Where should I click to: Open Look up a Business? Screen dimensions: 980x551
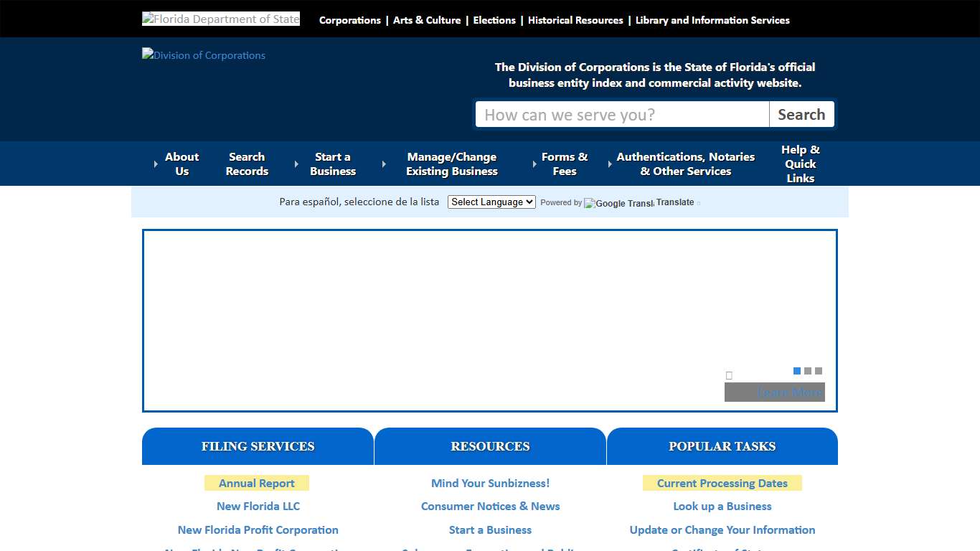722,506
